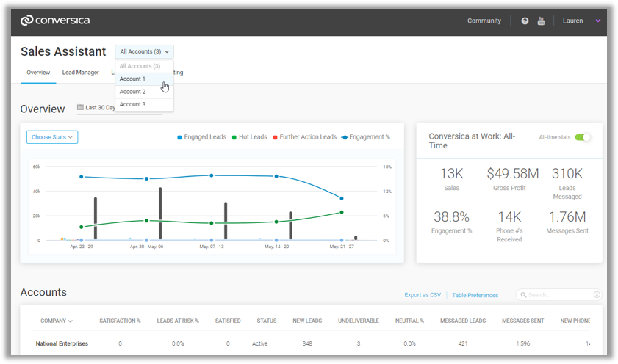
Task: Click the 13K Sales statistic
Action: pos(452,178)
